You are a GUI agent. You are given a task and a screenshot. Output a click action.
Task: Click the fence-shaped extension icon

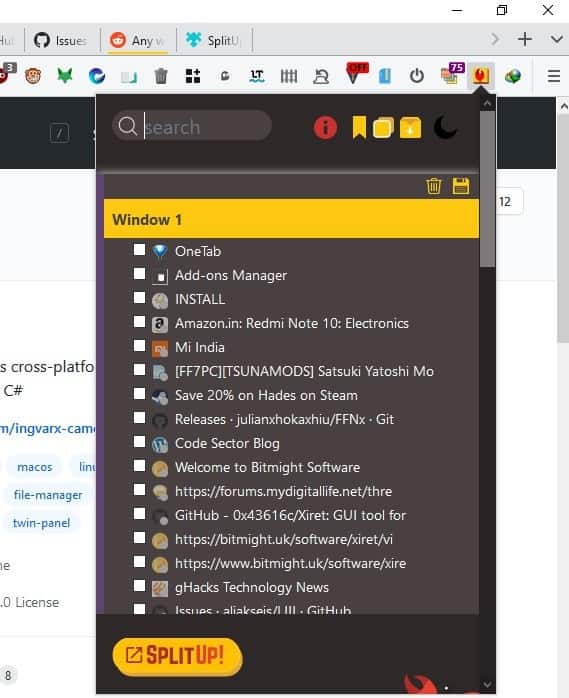[289, 76]
